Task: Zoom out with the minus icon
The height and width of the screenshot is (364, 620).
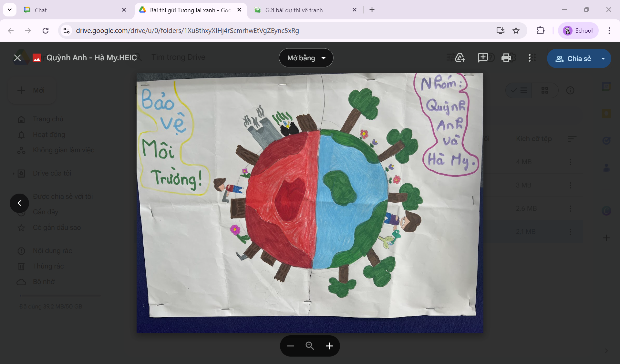Action: click(x=290, y=346)
